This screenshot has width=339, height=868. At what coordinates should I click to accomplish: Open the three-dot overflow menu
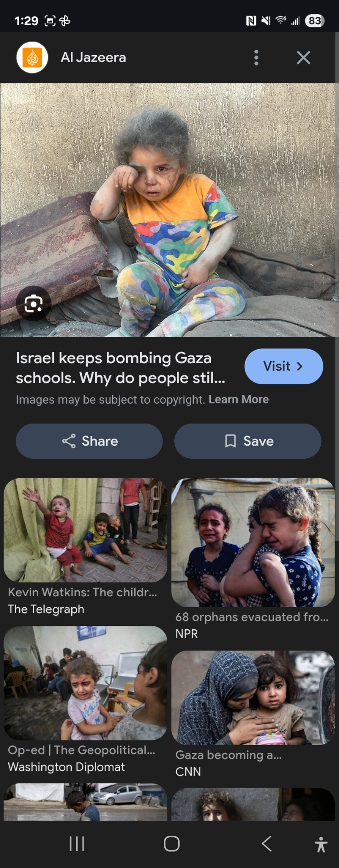point(256,57)
